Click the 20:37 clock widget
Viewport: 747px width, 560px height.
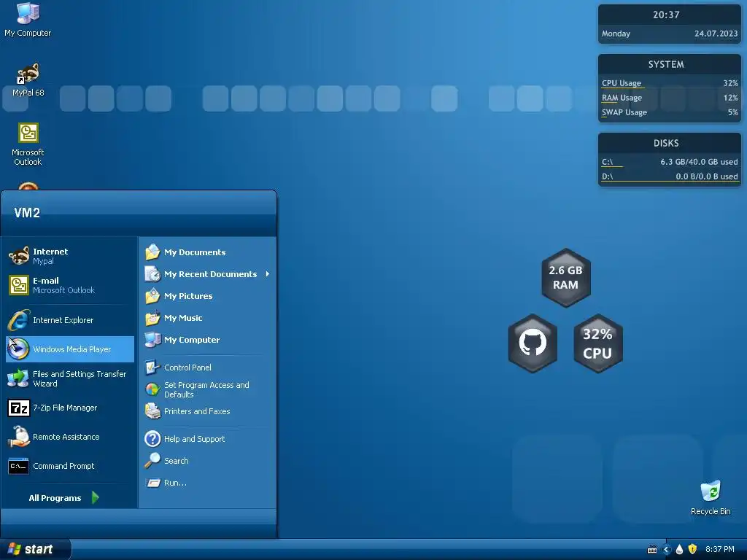coord(666,15)
